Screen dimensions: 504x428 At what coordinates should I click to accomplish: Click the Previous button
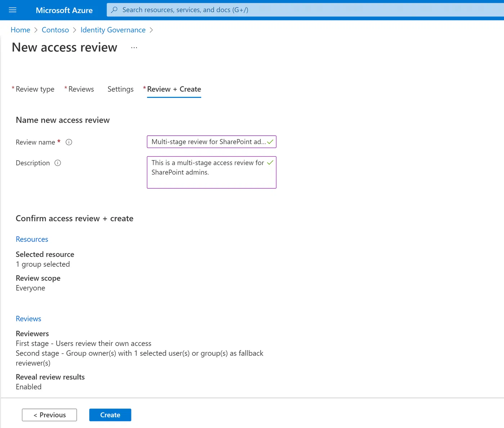point(49,415)
